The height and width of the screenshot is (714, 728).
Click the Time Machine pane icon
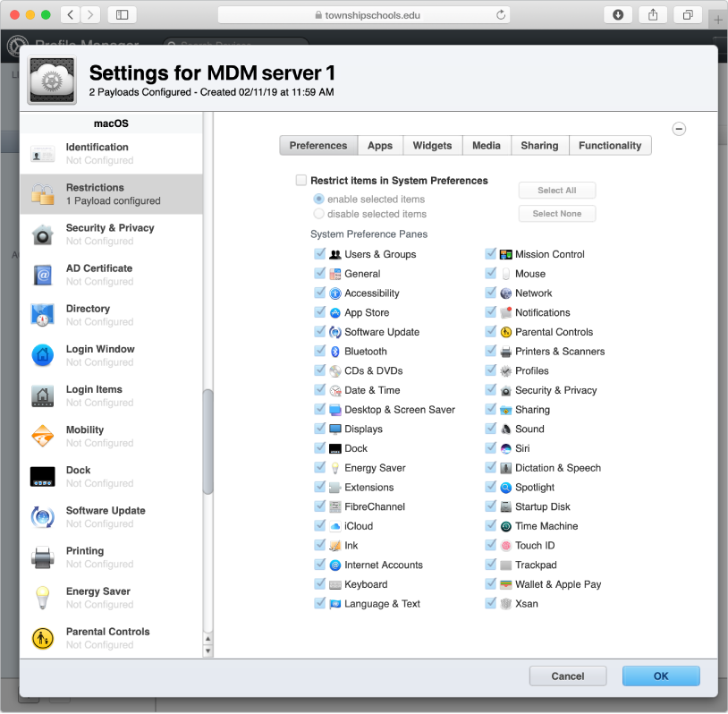[x=505, y=526]
